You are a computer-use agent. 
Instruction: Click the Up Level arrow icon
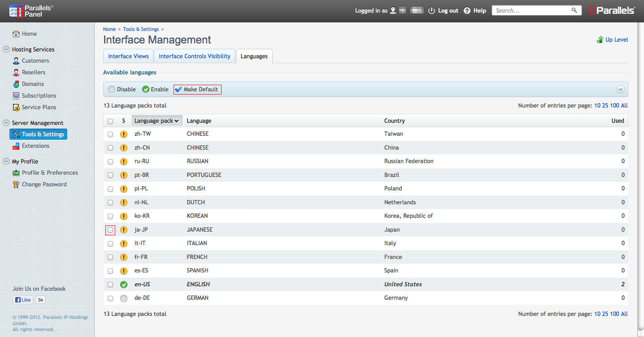click(600, 40)
